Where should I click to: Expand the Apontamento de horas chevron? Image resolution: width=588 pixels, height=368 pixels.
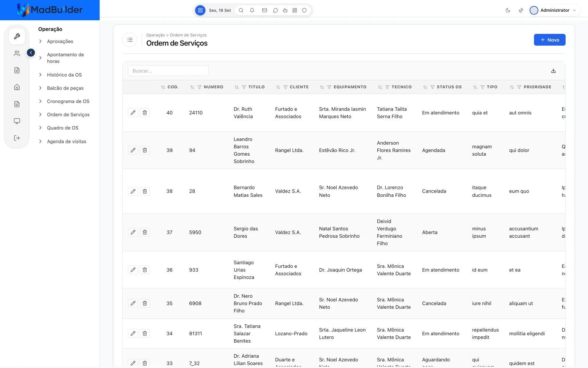(x=40, y=58)
